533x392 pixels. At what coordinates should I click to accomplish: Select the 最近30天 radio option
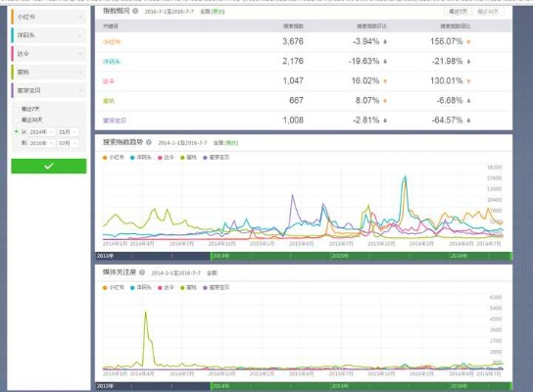click(17, 120)
